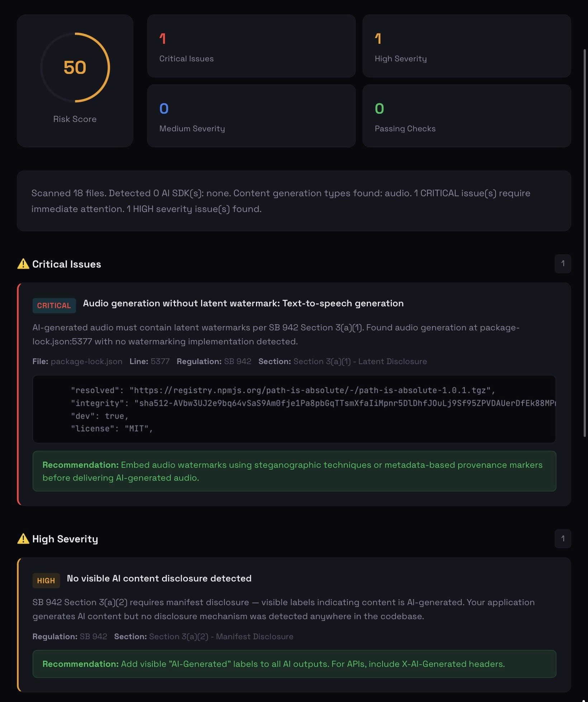
Task: Select the Passing Checks summary card
Action: tap(466, 116)
